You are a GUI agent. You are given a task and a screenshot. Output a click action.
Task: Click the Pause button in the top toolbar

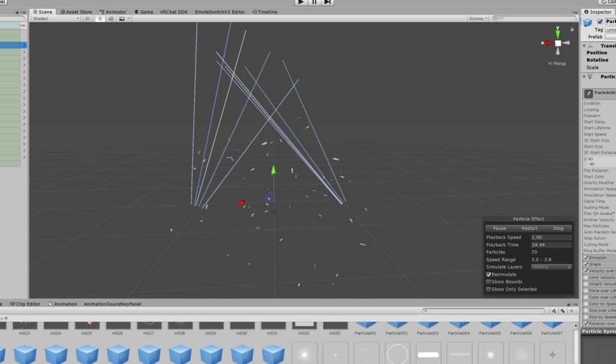click(x=314, y=2)
